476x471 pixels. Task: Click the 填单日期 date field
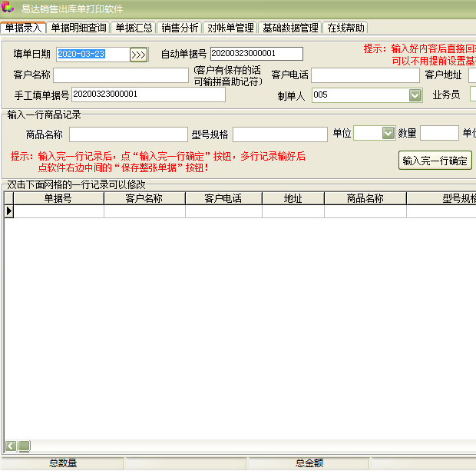click(91, 54)
